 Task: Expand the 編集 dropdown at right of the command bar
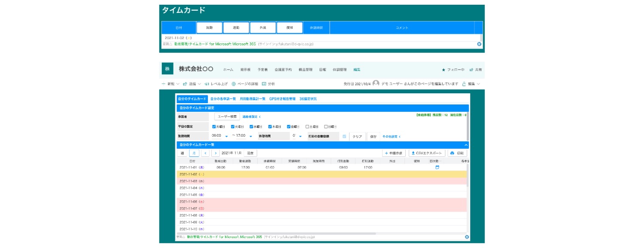(x=478, y=84)
